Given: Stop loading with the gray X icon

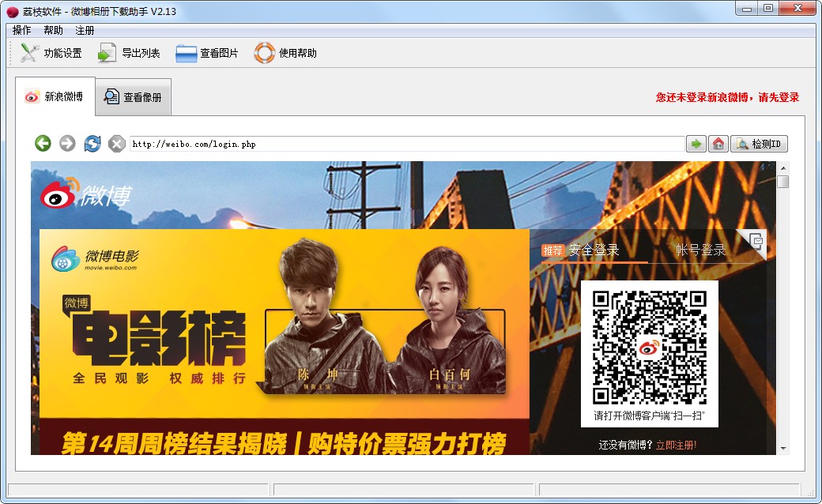Looking at the screenshot, I should tap(116, 143).
